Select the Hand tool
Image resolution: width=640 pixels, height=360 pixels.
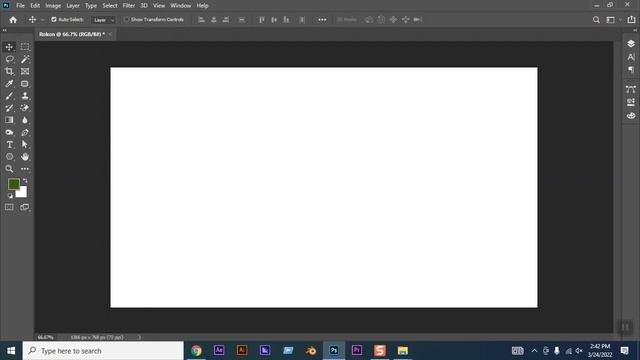click(25, 157)
